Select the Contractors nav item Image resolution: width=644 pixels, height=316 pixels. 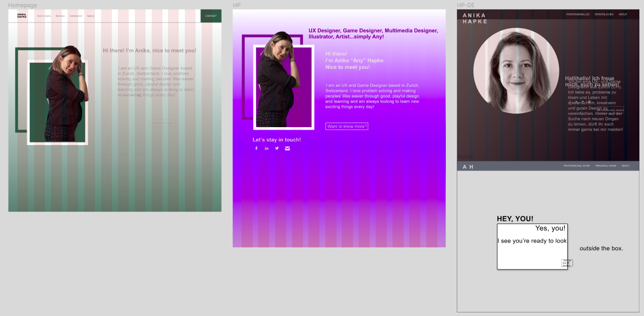76,16
